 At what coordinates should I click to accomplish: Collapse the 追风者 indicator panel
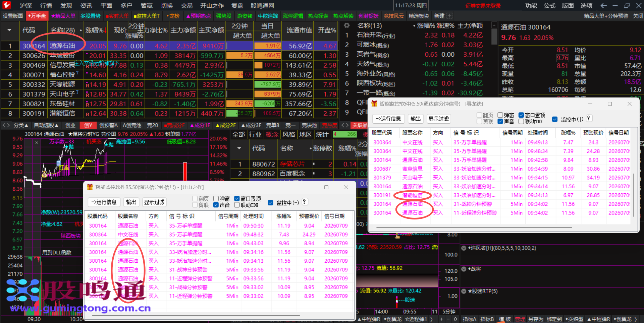pyautogui.click(x=464, y=248)
